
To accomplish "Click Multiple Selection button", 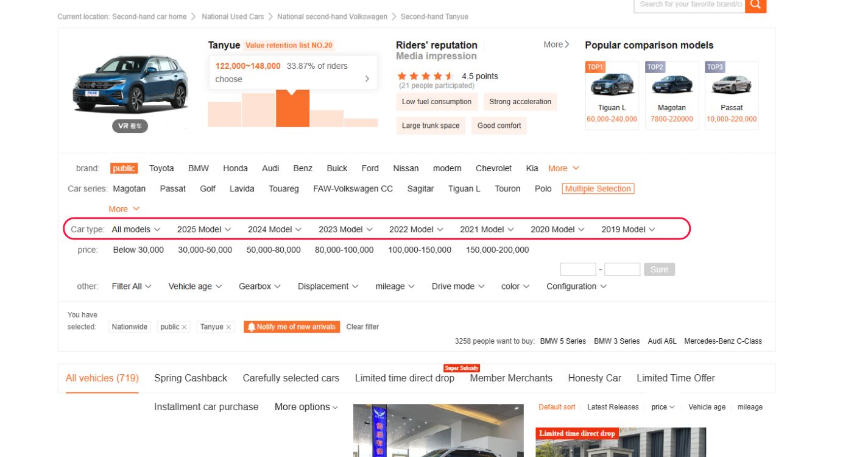I will coord(598,189).
